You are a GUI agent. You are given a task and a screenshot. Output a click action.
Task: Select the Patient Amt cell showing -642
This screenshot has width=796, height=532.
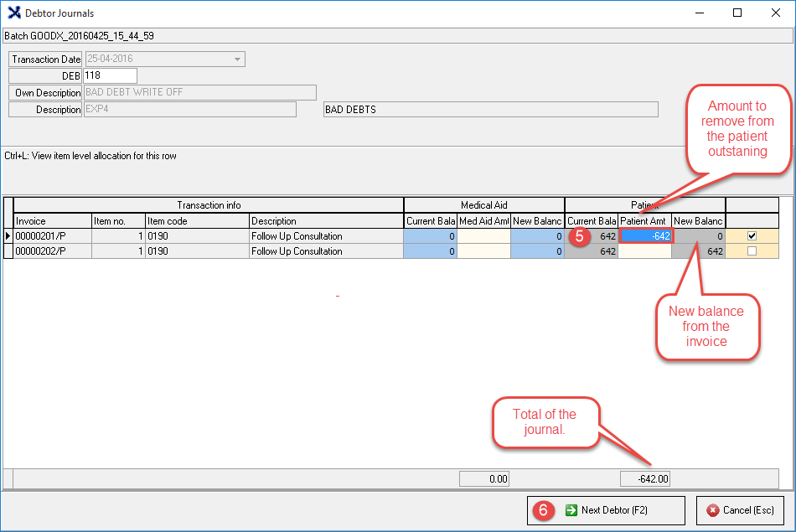click(x=644, y=236)
